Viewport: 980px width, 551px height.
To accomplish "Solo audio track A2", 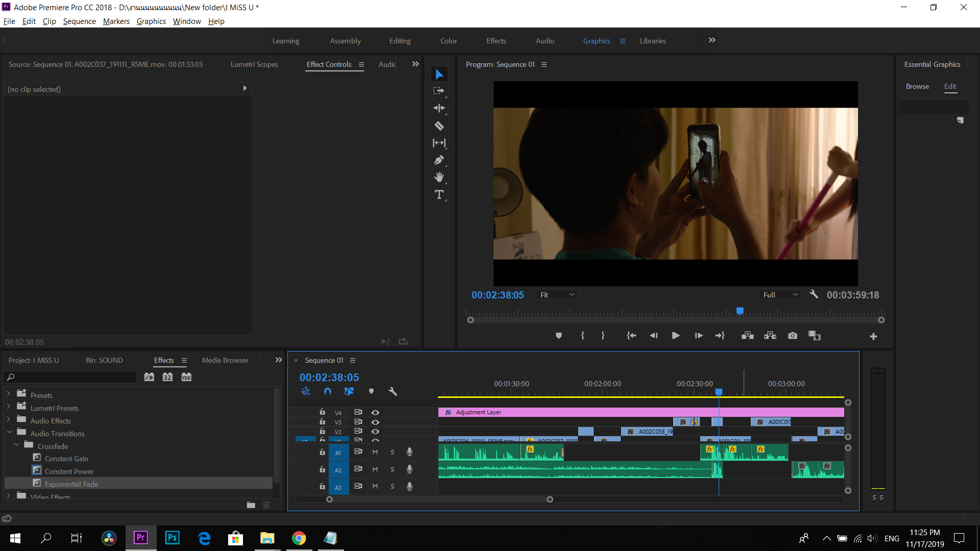I will (x=393, y=469).
